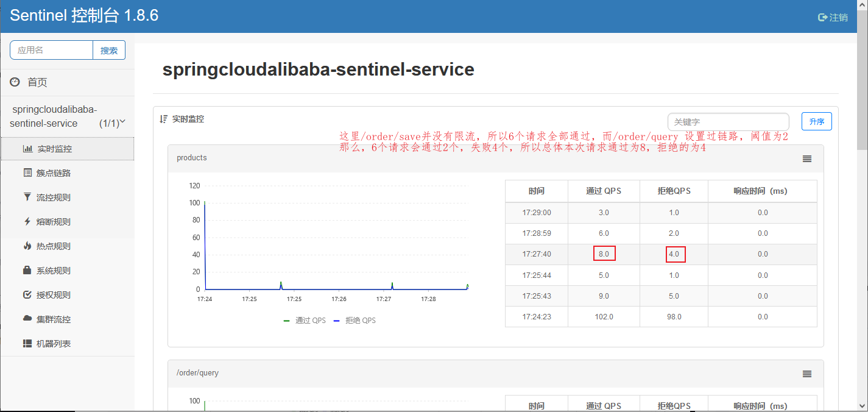
Task: Open the hamburger menu of products panel
Action: 807,158
